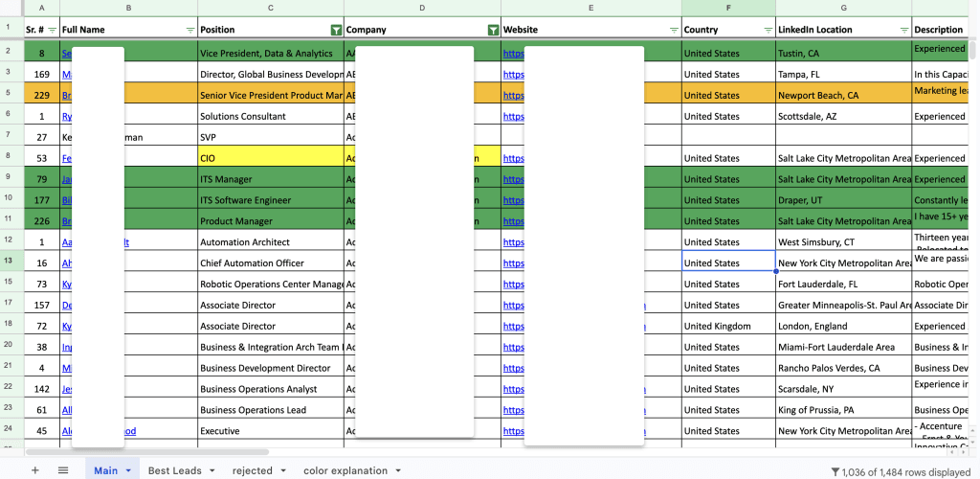The image size is (980, 479).
Task: Click the Full Name column filter icon
Action: (189, 30)
